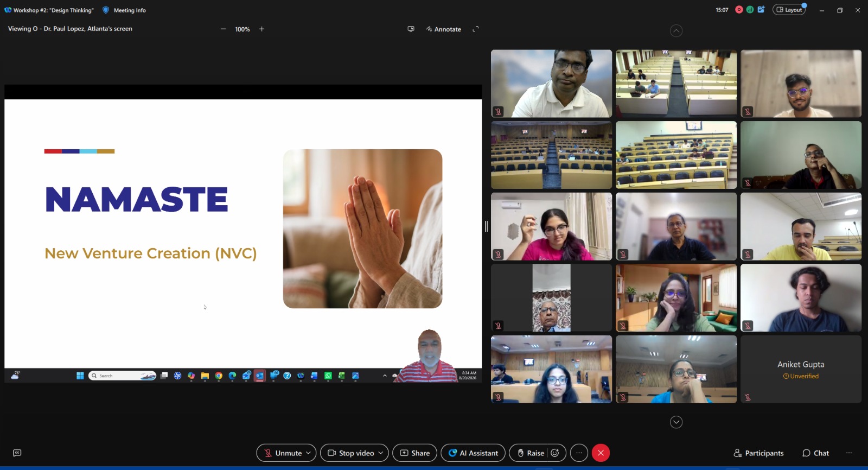Open the green meeting statistics icon

(x=750, y=10)
